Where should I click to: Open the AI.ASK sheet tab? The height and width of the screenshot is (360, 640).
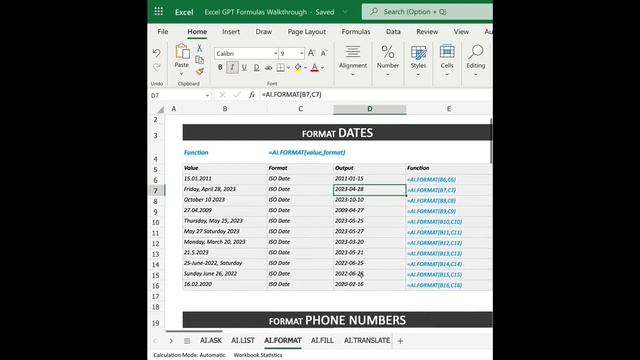pos(211,340)
